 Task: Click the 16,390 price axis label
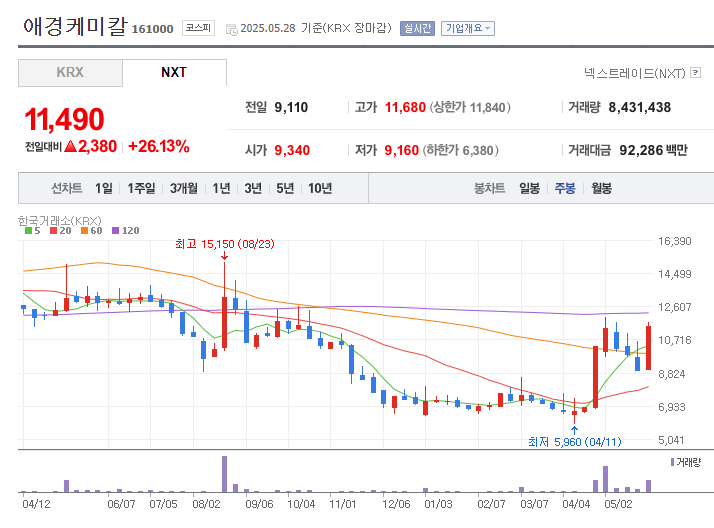click(x=674, y=241)
